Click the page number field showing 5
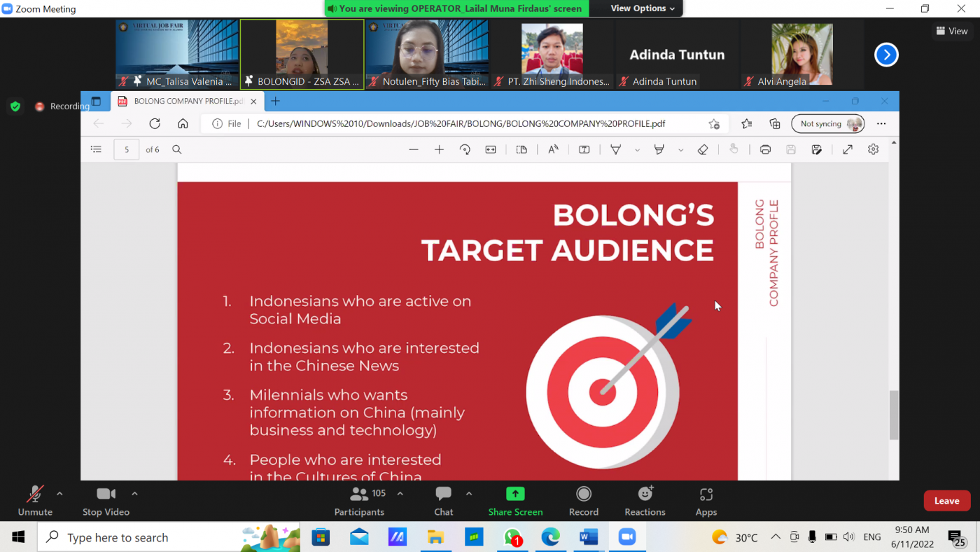This screenshot has height=552, width=980. click(x=127, y=149)
